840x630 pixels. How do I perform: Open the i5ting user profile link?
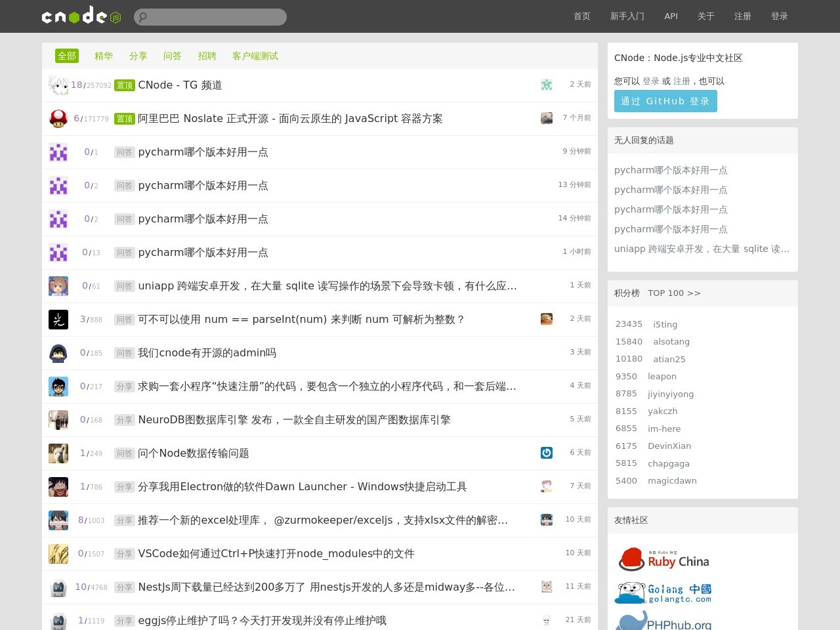click(665, 324)
